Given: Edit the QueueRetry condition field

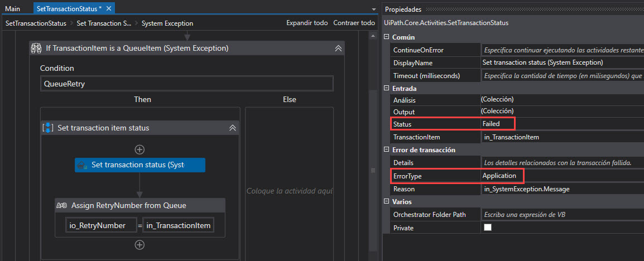Looking at the screenshot, I should [x=187, y=84].
